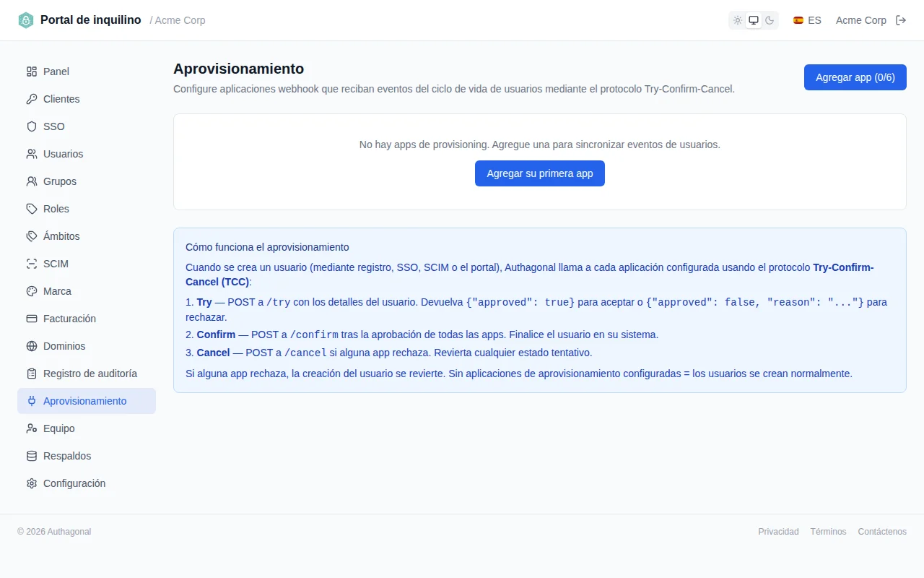Click the Configuración gear icon

coord(32,483)
